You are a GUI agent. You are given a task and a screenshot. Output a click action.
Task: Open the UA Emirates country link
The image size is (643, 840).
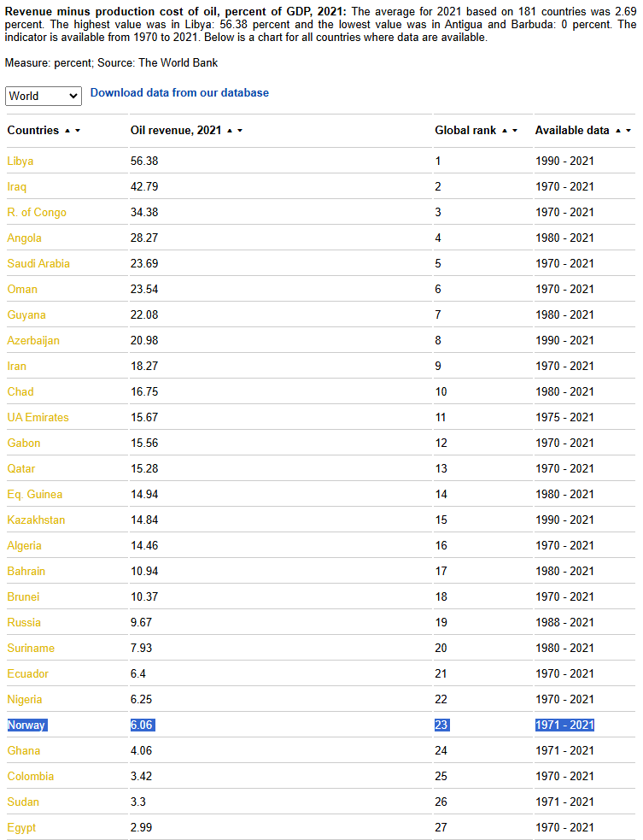(x=38, y=417)
